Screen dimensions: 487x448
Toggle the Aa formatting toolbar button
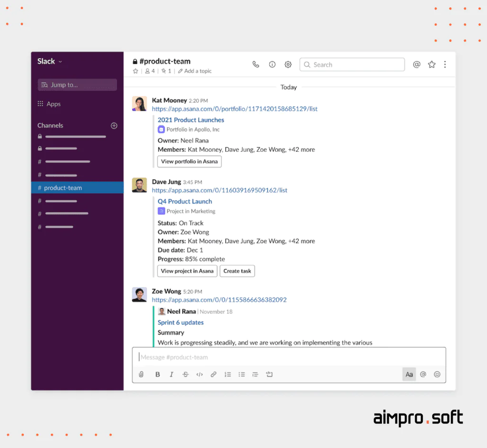point(409,374)
